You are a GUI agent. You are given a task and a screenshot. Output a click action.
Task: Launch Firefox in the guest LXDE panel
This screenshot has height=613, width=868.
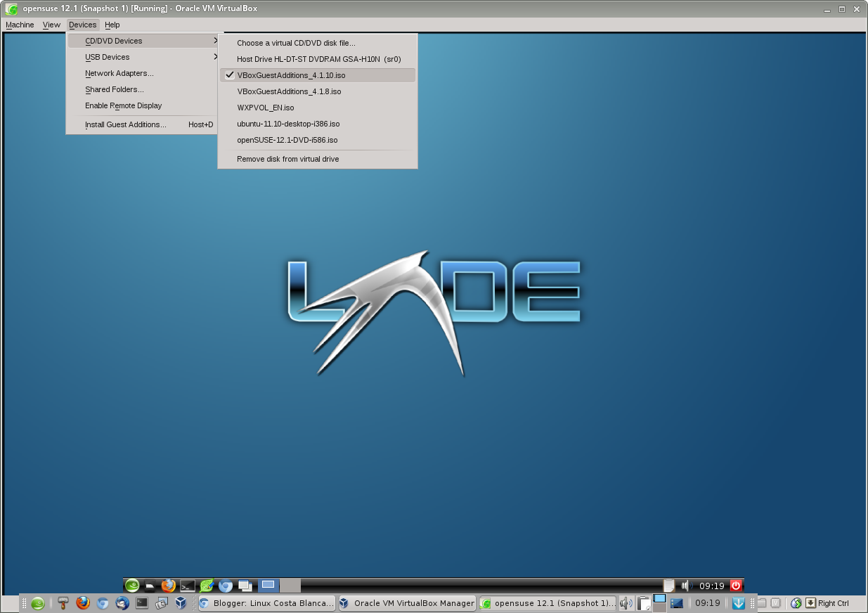point(168,586)
